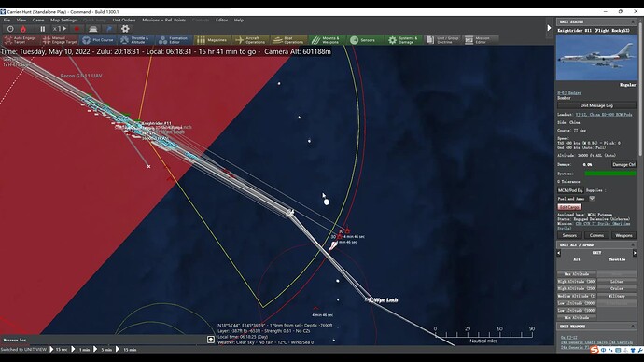
Task: Collapse the Unit Status panel header
Action: (633, 21)
